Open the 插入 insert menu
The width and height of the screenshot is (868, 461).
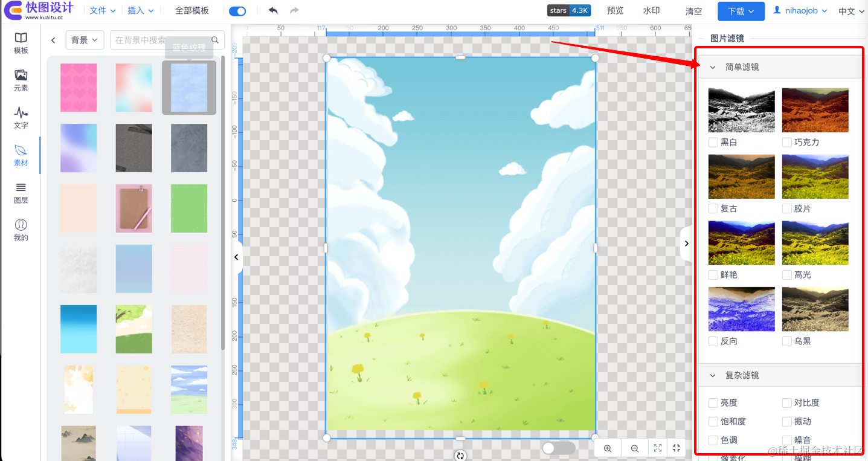tap(140, 11)
